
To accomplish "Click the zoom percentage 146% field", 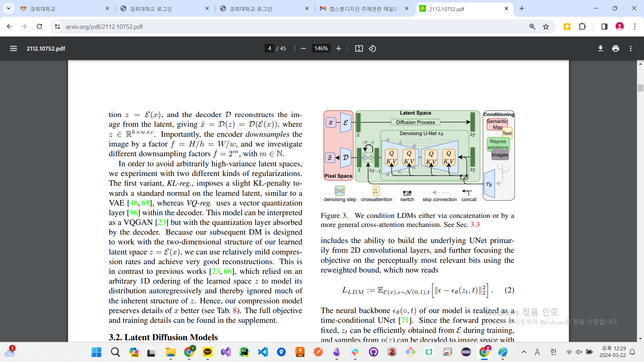I will click(x=321, y=49).
